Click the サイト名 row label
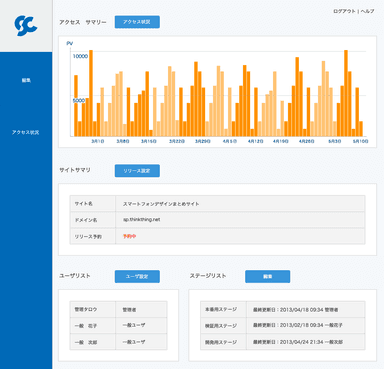Image resolution: width=384 pixels, height=369 pixels. (83, 204)
